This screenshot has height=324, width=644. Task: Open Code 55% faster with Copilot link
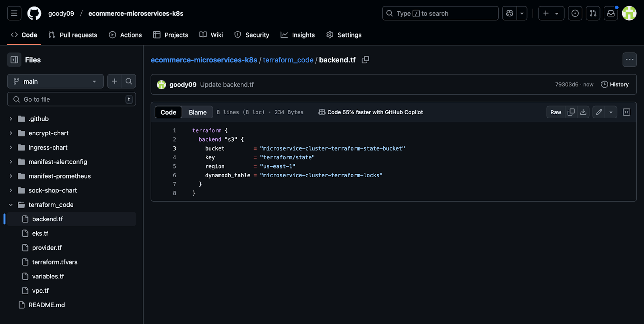pyautogui.click(x=371, y=112)
